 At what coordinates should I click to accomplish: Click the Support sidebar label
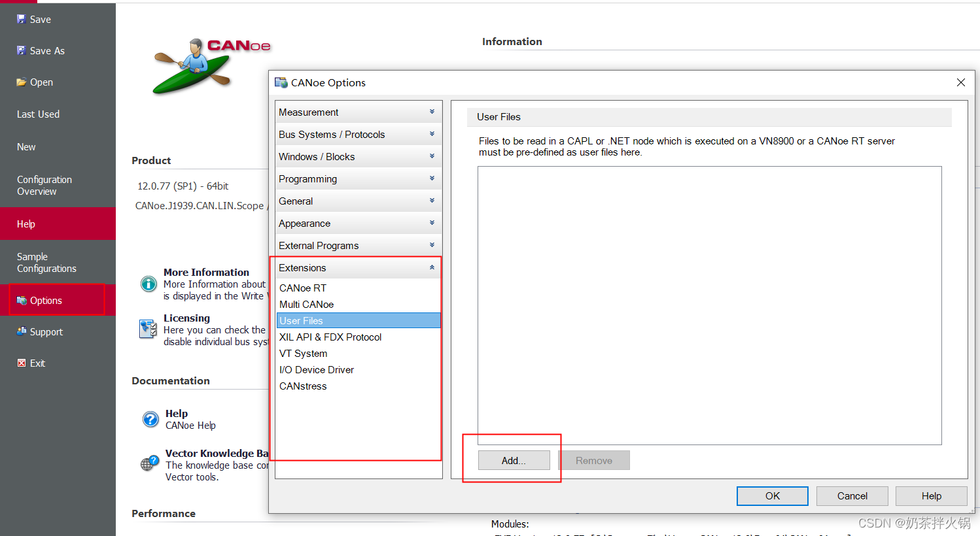(x=46, y=331)
